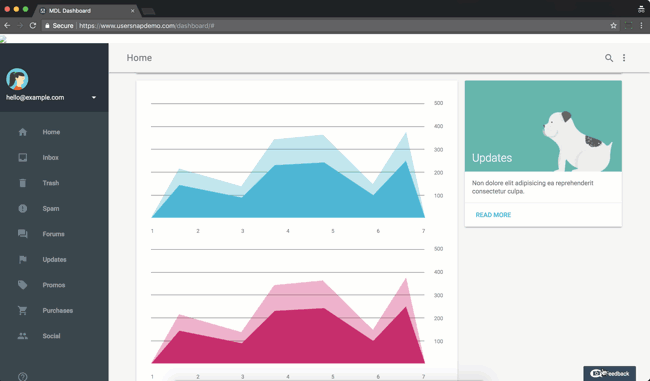
Task: Click the Social people icon
Action: pos(23,336)
